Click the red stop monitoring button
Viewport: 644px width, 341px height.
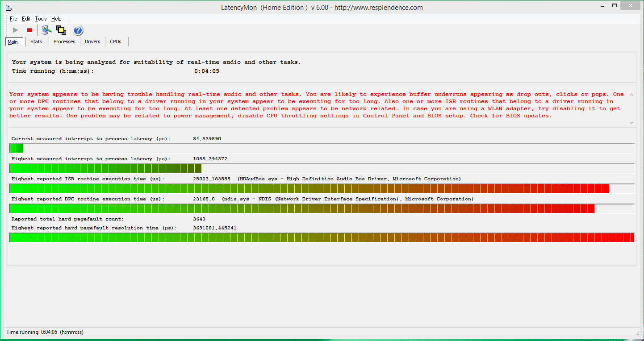click(x=29, y=30)
